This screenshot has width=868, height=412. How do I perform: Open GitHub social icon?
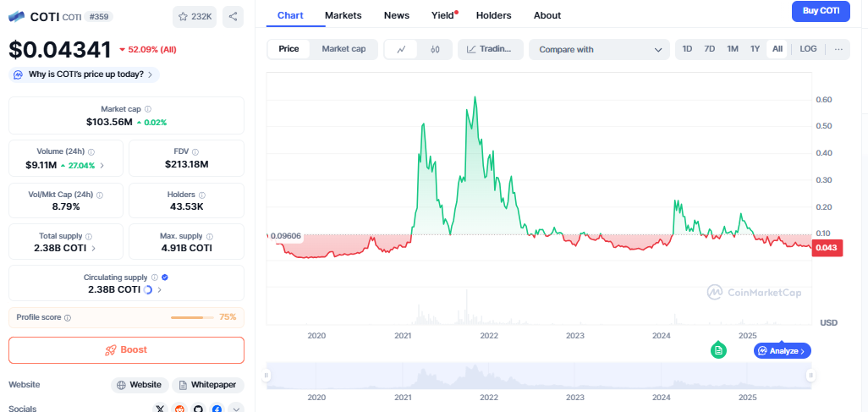198,409
